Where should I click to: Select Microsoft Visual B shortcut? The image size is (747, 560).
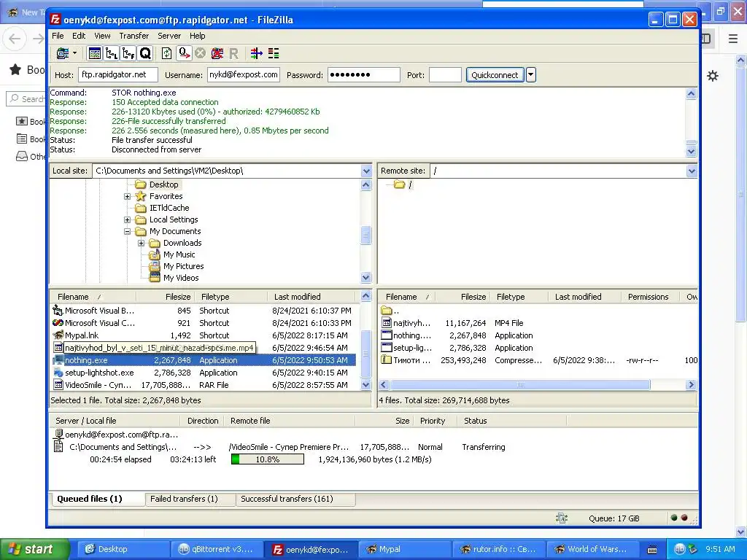(99, 311)
